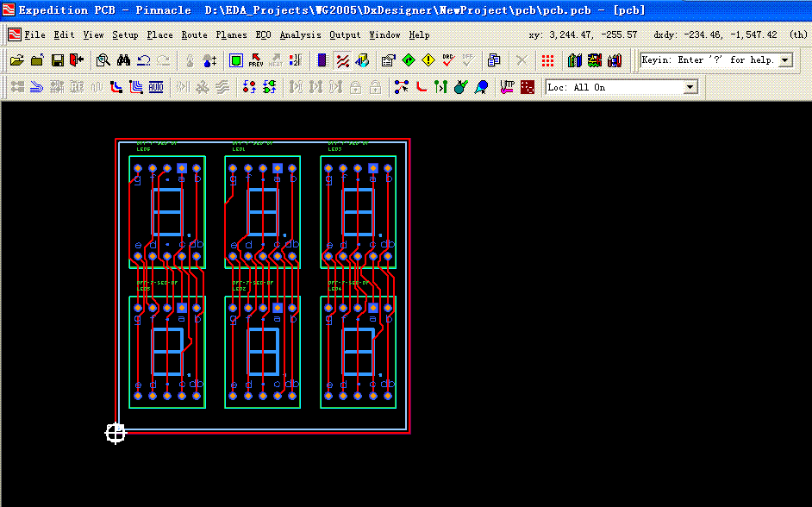Click the tuning TP magenta icon
Image resolution: width=812 pixels, height=507 pixels.
[508, 87]
